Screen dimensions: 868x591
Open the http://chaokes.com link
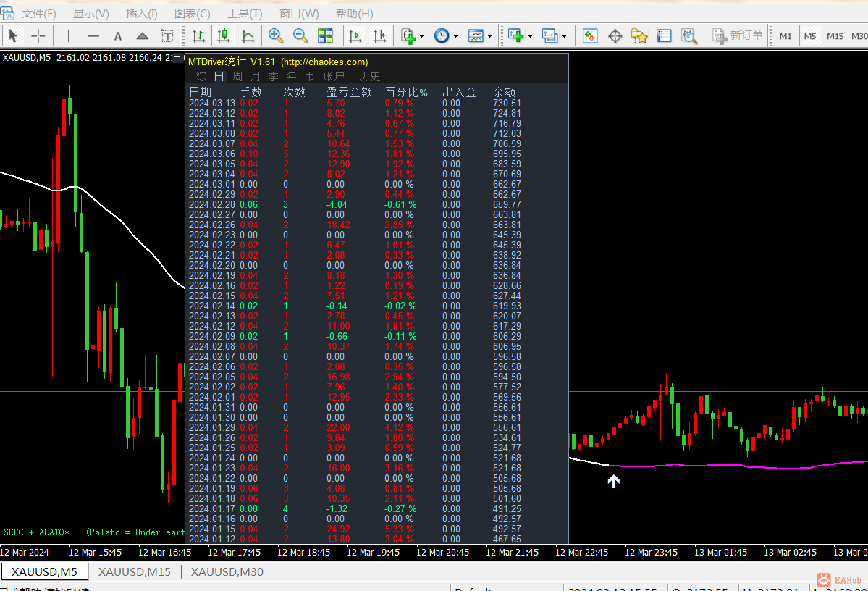tap(324, 62)
